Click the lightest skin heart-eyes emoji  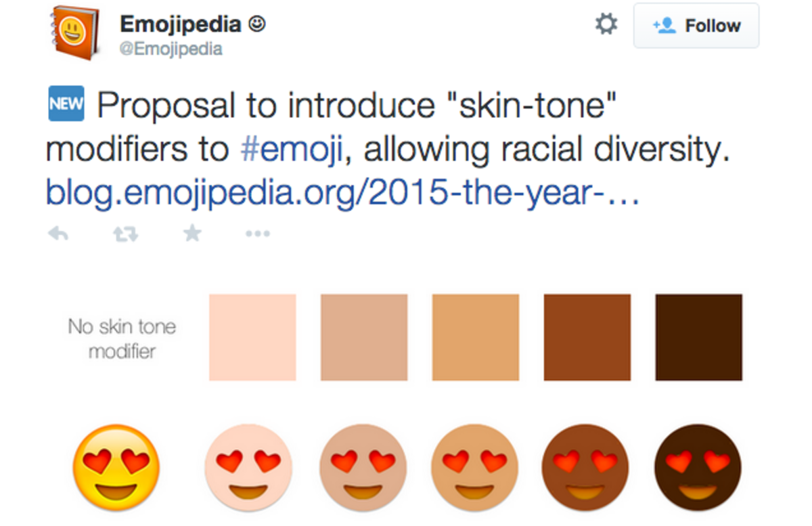point(248,468)
